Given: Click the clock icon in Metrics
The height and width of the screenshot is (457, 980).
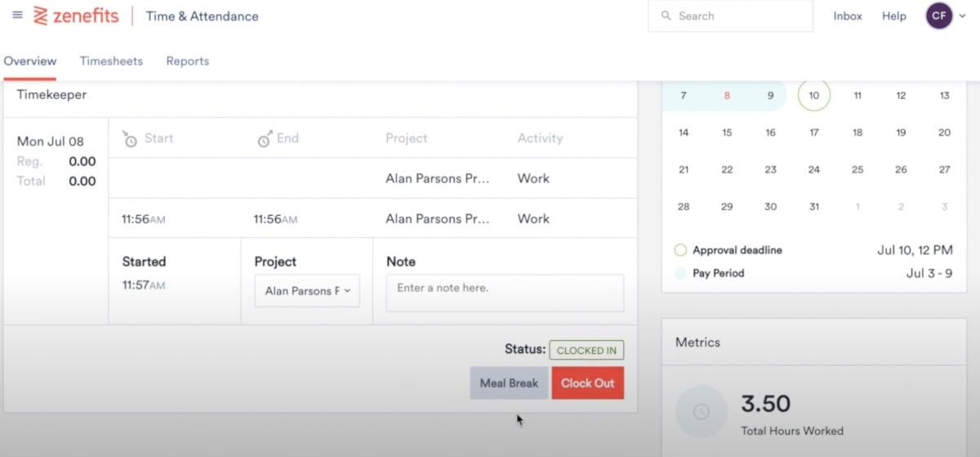Looking at the screenshot, I should 701,412.
